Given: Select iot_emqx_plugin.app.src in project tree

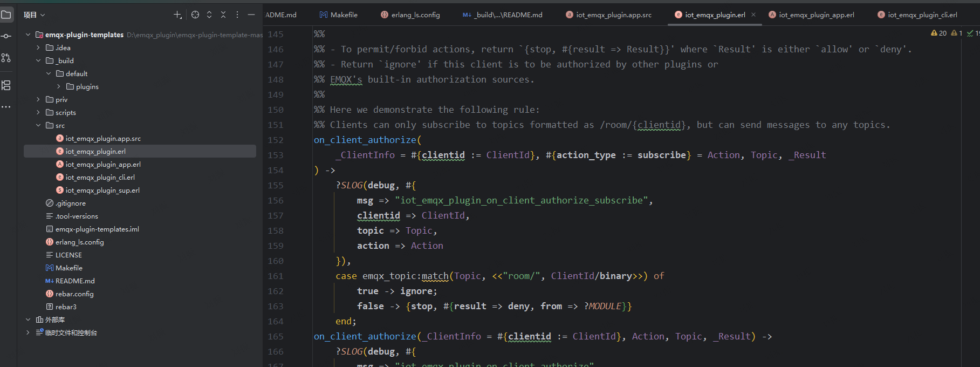Looking at the screenshot, I should pos(103,138).
